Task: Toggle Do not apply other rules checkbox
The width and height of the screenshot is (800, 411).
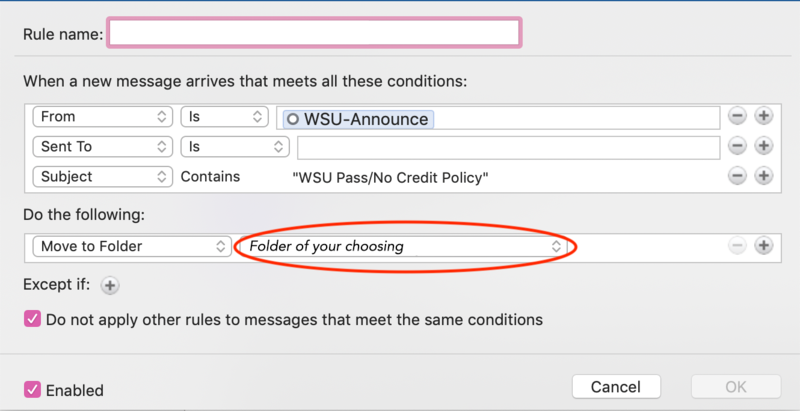Action: [x=33, y=320]
